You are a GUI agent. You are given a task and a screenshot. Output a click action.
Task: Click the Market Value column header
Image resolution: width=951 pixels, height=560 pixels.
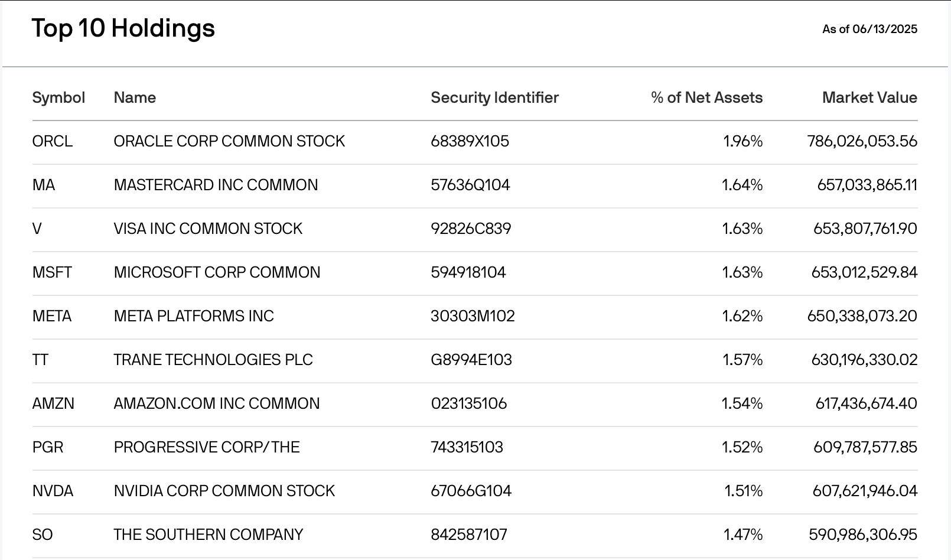[x=869, y=97]
